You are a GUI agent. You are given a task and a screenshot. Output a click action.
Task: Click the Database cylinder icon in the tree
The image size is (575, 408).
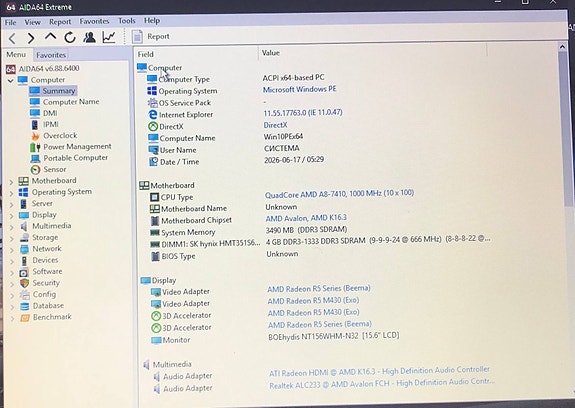click(25, 306)
